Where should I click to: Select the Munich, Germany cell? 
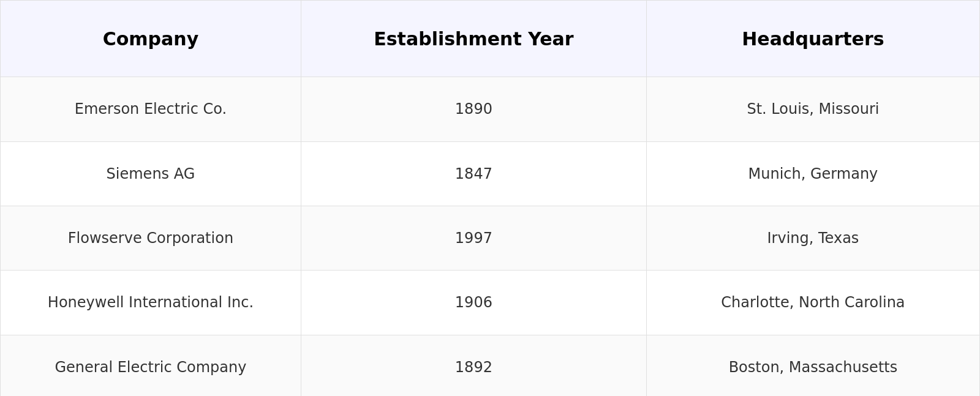click(x=813, y=174)
